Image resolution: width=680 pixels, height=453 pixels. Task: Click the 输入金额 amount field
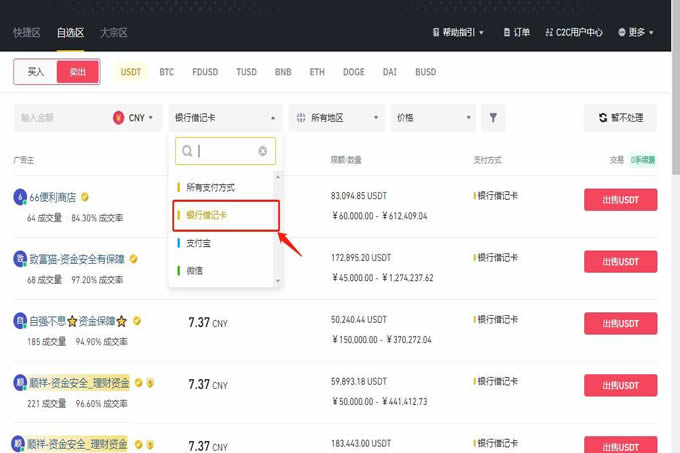(x=61, y=117)
